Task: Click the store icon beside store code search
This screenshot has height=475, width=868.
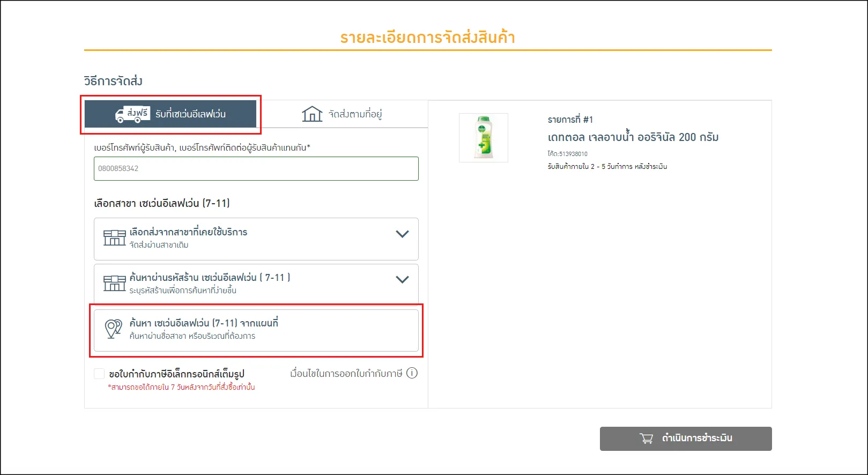Action: [x=114, y=283]
